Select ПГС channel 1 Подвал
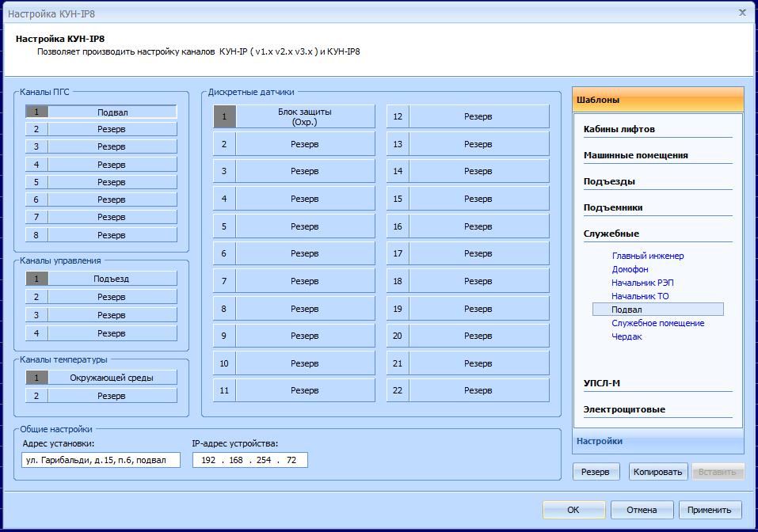 point(112,112)
